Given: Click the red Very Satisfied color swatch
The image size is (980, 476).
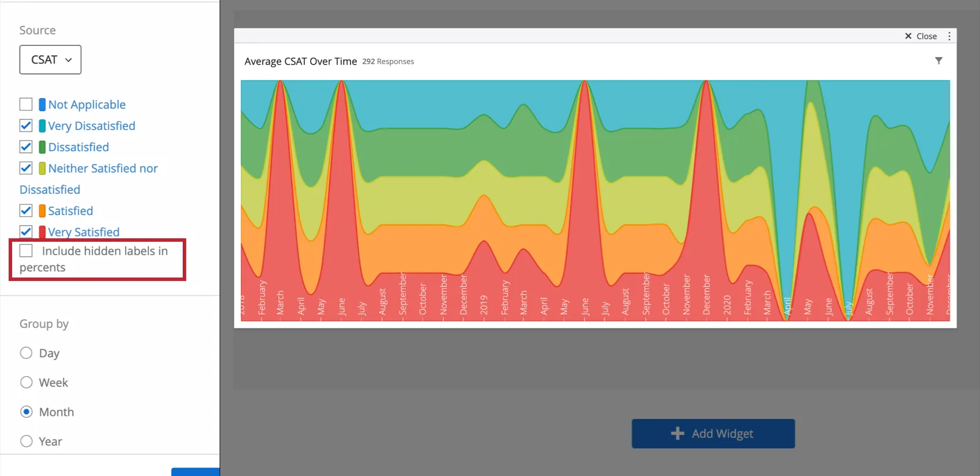Looking at the screenshot, I should (42, 232).
